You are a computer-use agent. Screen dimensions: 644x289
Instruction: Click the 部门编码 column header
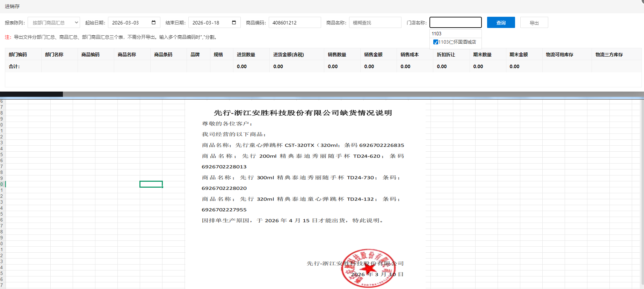18,55
